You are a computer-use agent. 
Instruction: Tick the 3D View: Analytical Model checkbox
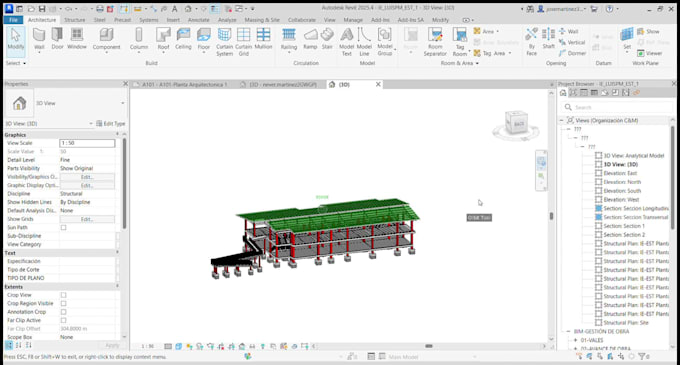coord(598,155)
